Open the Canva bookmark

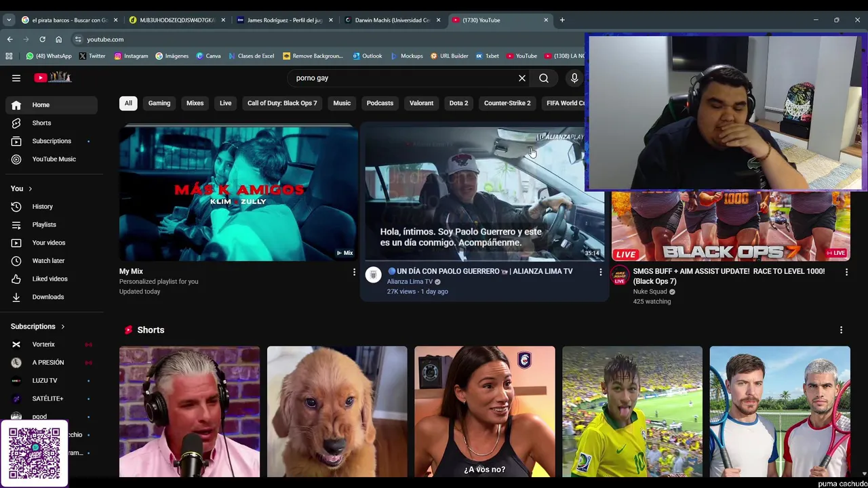coord(209,56)
